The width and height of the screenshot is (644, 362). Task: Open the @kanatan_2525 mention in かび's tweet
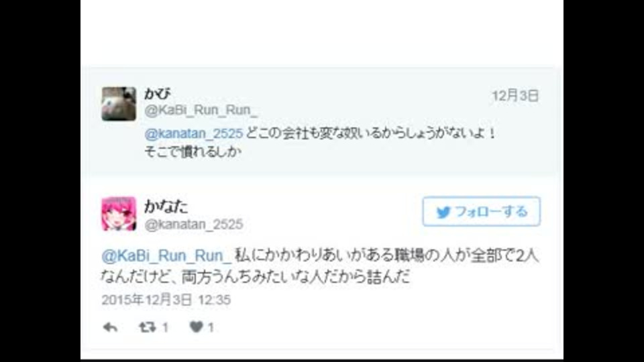[194, 133]
